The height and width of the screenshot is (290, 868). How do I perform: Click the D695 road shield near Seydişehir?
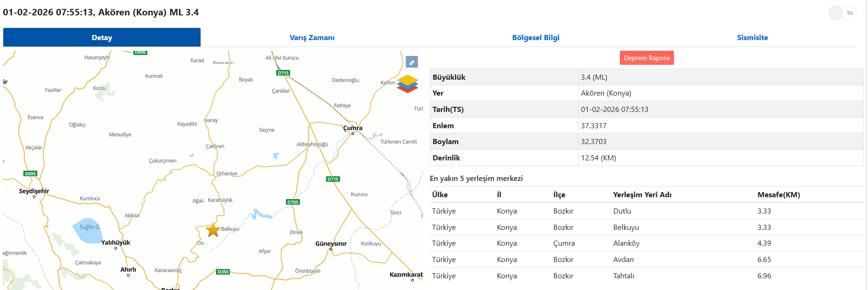[x=30, y=173]
